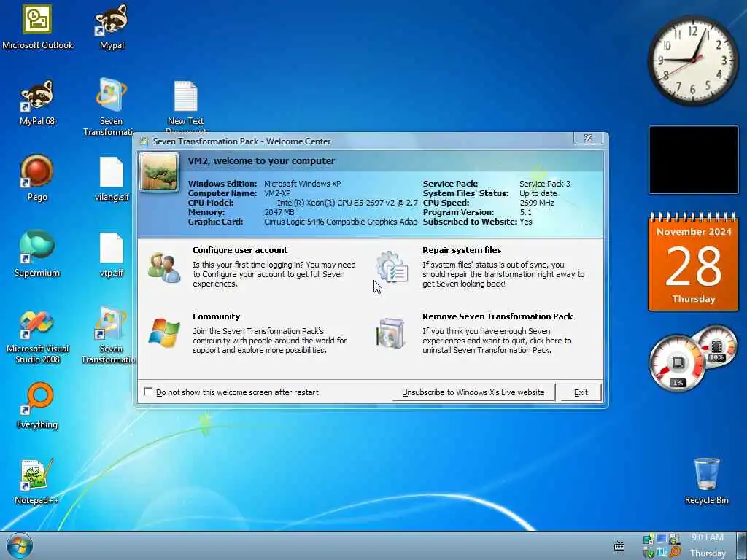Open the Community heading link
The width and height of the screenshot is (747, 560).
216,316
